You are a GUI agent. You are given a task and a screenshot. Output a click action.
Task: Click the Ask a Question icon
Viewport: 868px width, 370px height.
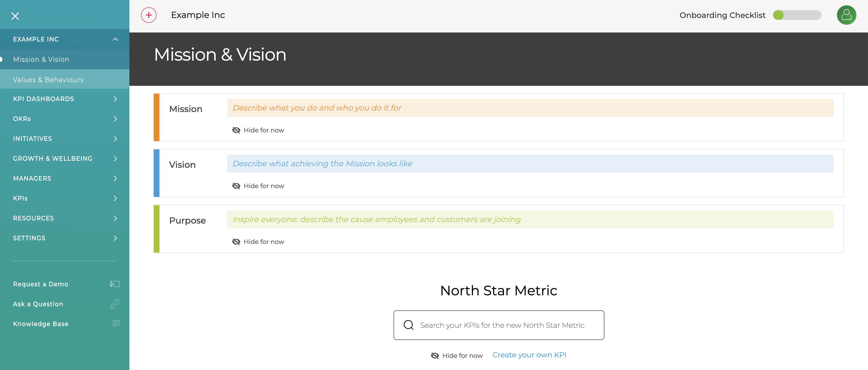(x=114, y=304)
